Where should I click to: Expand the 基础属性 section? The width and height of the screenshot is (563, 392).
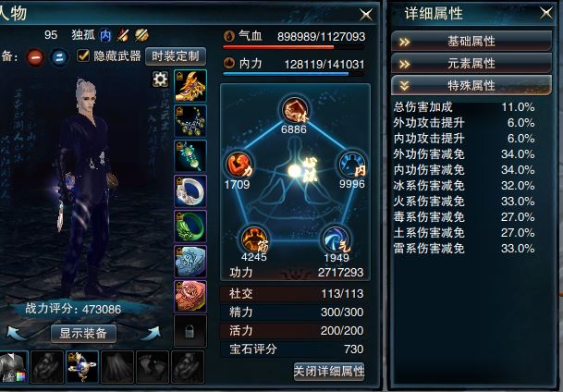[471, 42]
